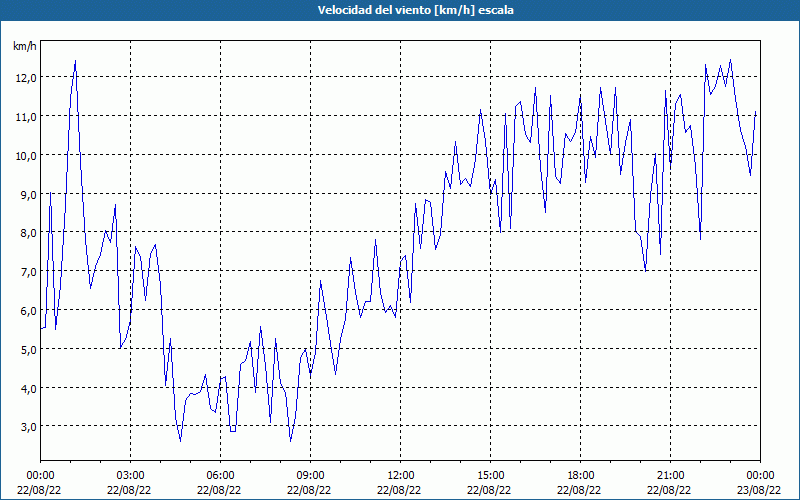Image resolution: width=800 pixels, height=500 pixels.
Task: Click the '03:00' time axis label
Action: [x=131, y=476]
